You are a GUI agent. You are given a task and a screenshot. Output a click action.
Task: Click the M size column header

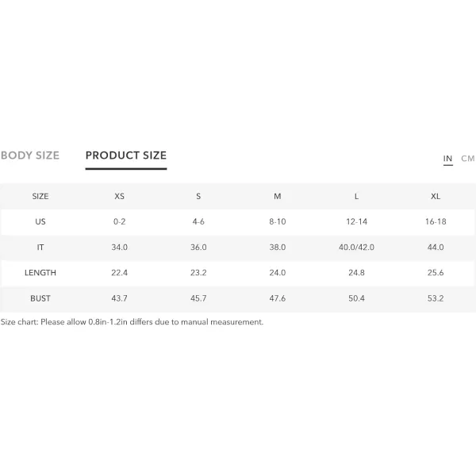pyautogui.click(x=277, y=197)
